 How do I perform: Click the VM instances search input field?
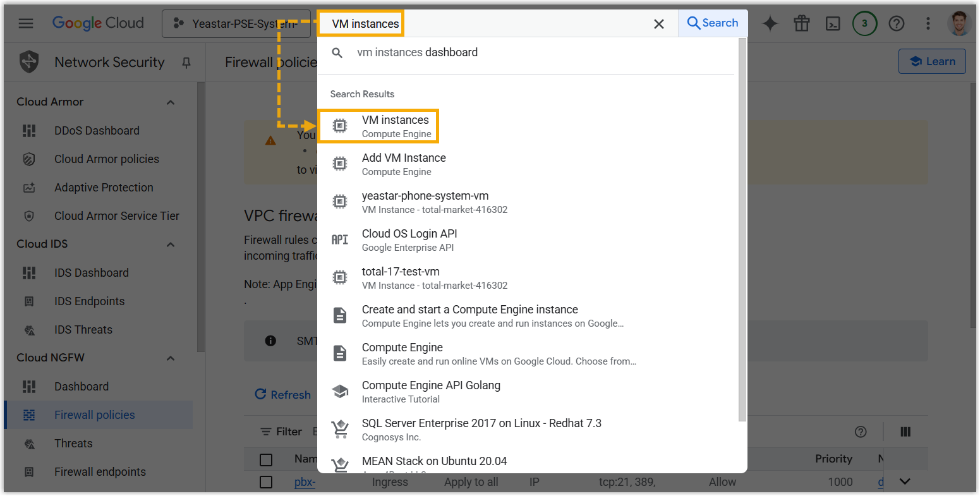tap(505, 24)
